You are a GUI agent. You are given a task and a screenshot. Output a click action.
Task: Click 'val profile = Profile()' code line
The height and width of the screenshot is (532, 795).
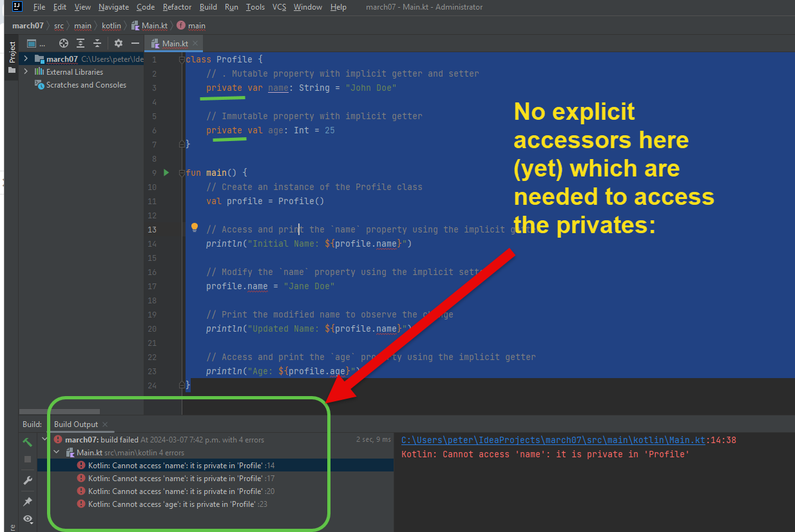pos(265,201)
